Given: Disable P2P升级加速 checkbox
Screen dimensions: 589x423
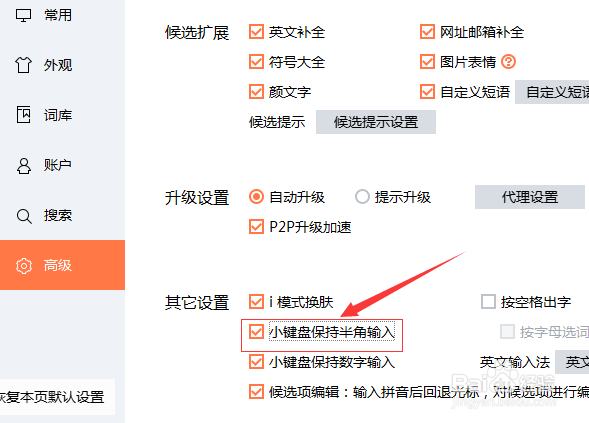Looking at the screenshot, I should [x=256, y=227].
